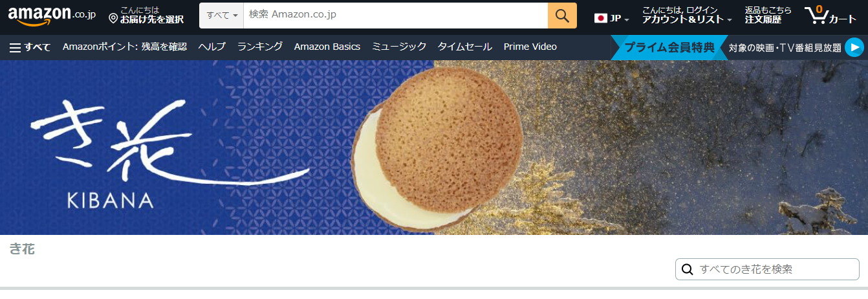868x299 pixels.
Task: Open the タイムセール menu item
Action: point(465,47)
